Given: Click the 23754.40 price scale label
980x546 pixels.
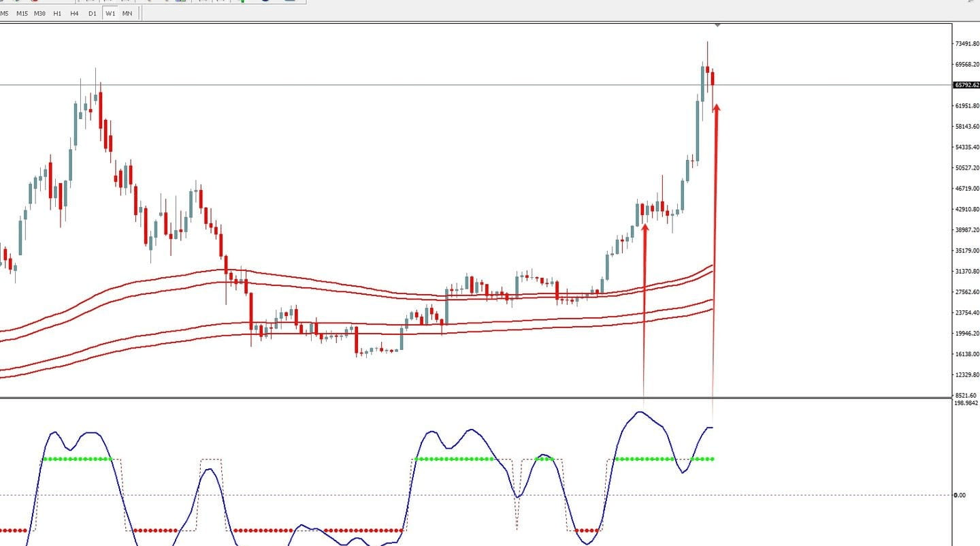Looking at the screenshot, I should click(x=967, y=312).
